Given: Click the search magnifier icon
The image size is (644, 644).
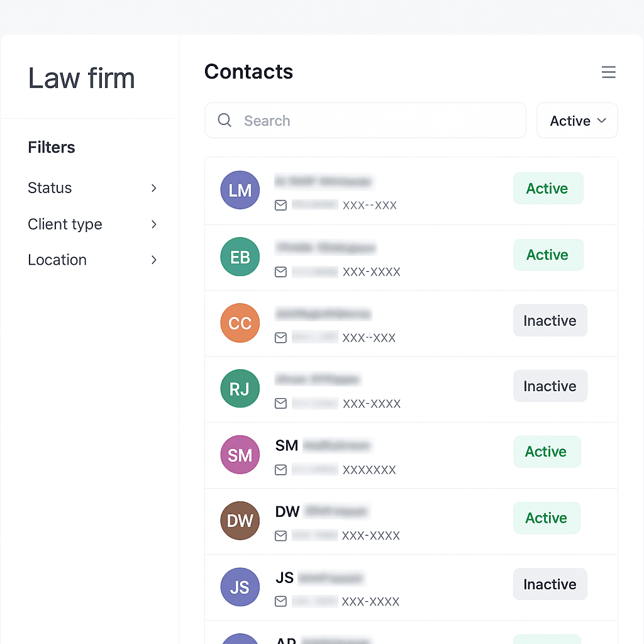Looking at the screenshot, I should pyautogui.click(x=225, y=120).
